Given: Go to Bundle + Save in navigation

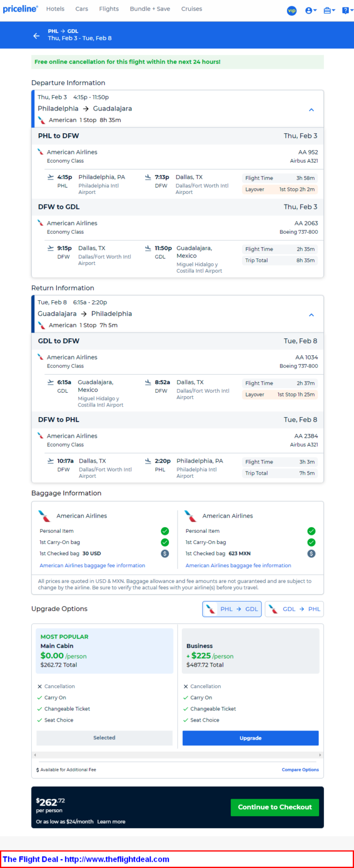Looking at the screenshot, I should click(x=150, y=9).
